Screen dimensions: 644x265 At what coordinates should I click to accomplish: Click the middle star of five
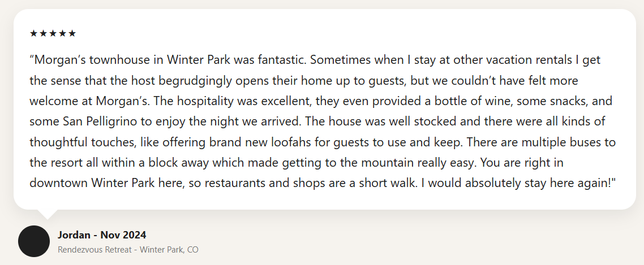(53, 33)
